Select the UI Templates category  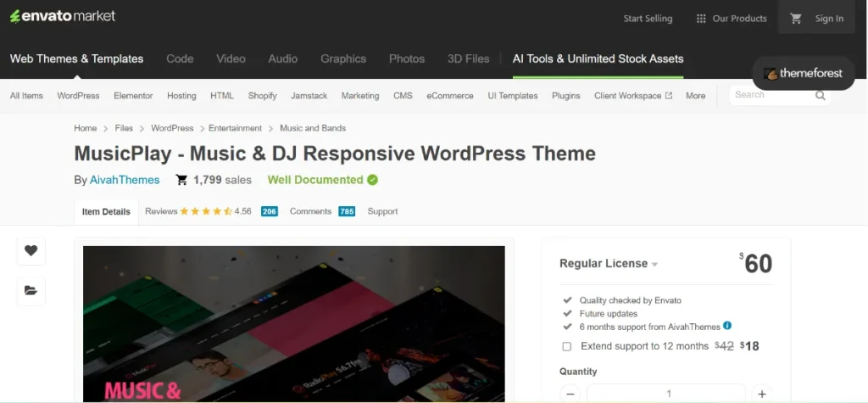[x=513, y=95]
